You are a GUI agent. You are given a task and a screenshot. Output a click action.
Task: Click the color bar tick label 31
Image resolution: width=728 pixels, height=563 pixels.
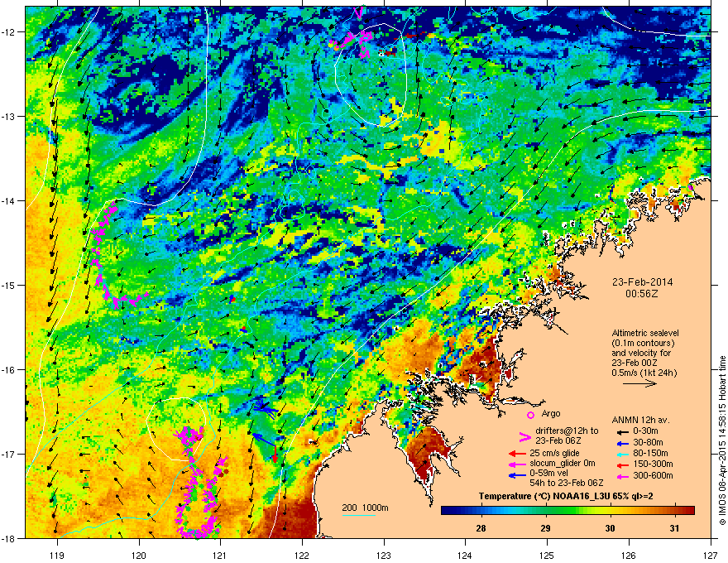(674, 528)
